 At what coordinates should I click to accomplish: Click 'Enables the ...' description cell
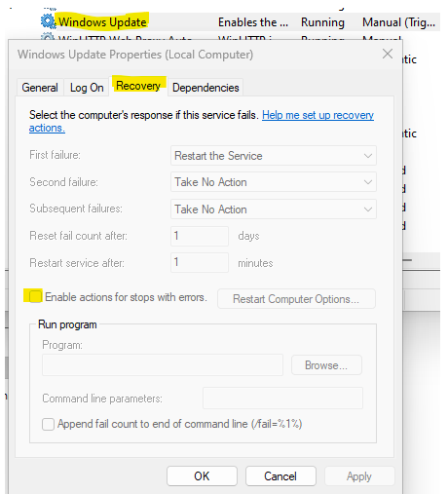click(253, 22)
